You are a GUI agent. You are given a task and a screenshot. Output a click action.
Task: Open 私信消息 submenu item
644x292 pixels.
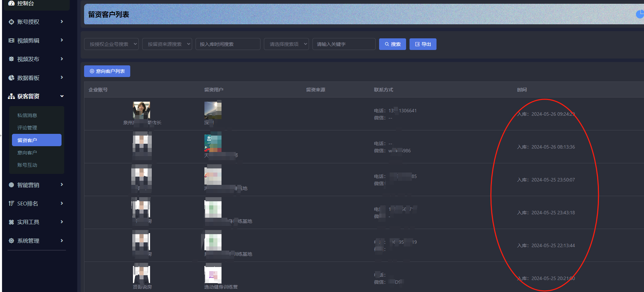click(27, 115)
